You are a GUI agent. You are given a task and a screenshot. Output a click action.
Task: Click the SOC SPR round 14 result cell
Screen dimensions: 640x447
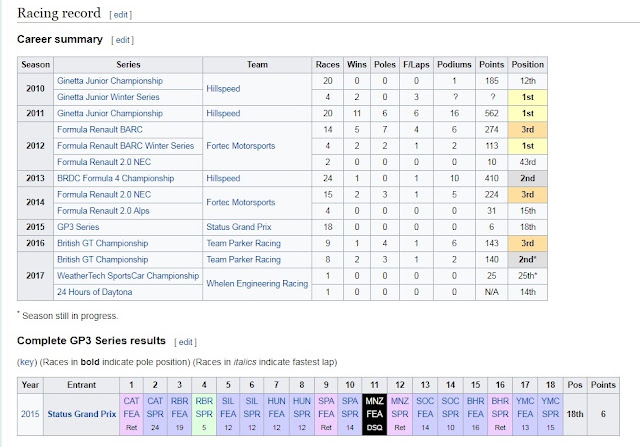(x=450, y=414)
